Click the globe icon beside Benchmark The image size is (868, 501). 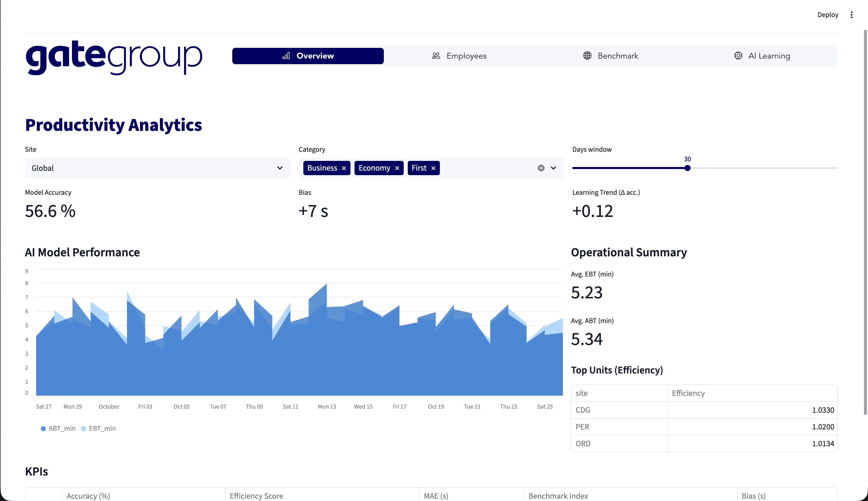click(x=587, y=56)
